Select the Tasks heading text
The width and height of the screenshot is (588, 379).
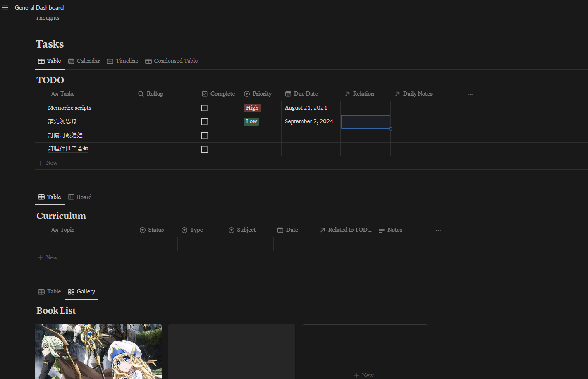[x=50, y=44]
